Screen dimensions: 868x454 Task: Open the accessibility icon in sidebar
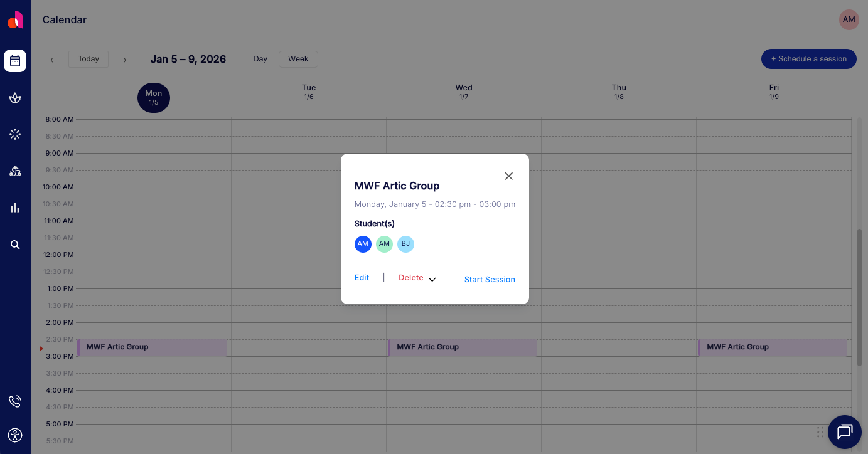tap(15, 435)
